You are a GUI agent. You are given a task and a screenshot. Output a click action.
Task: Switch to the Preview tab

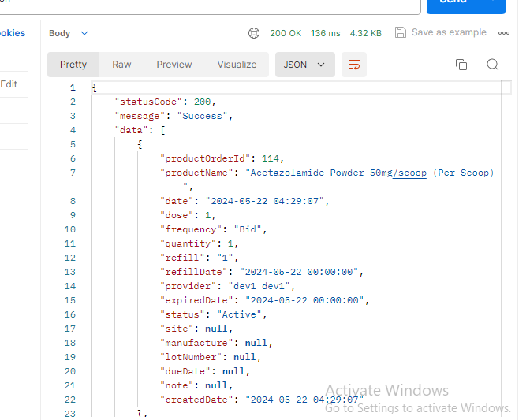tap(174, 65)
